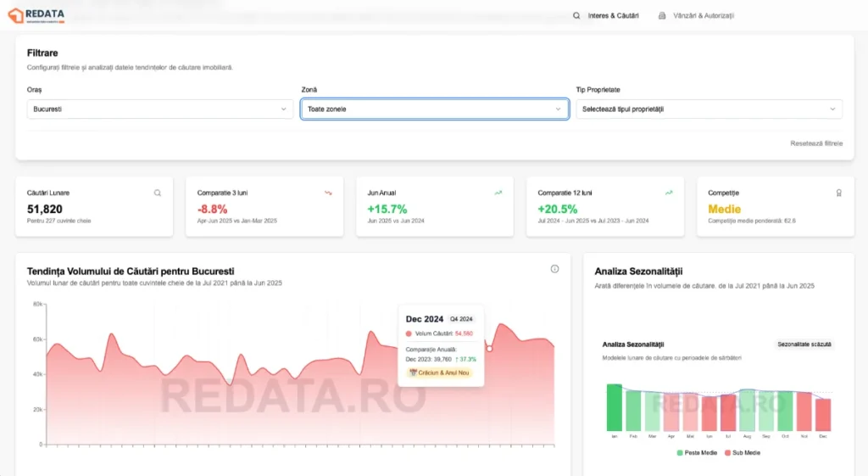This screenshot has width=868, height=476.
Task: Click the award icon on Competiție card
Action: [x=839, y=193]
